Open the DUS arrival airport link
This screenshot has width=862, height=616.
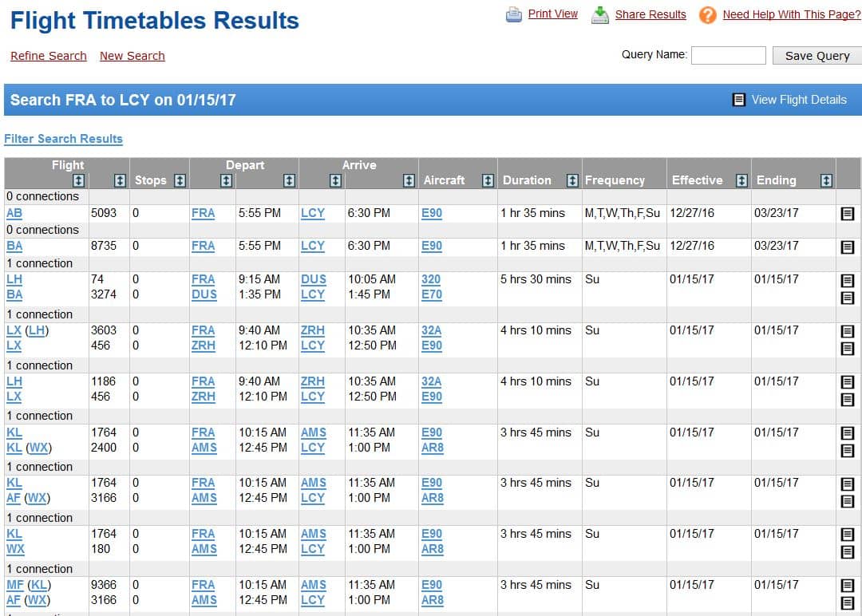(x=313, y=279)
